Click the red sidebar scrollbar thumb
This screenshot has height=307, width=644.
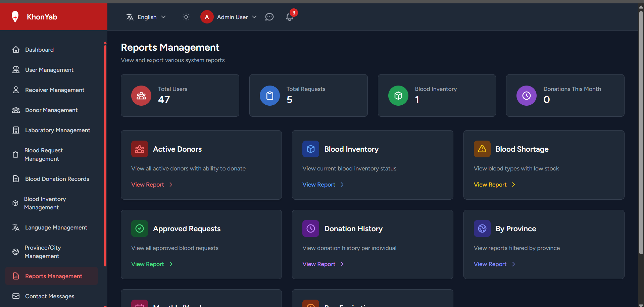(105, 156)
